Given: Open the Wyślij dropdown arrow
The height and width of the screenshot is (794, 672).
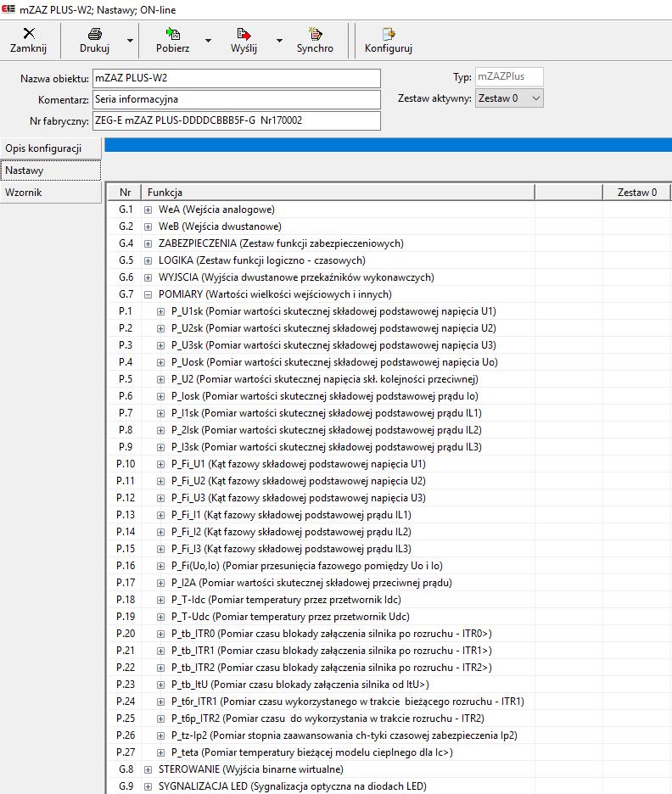Looking at the screenshot, I should (x=279, y=41).
